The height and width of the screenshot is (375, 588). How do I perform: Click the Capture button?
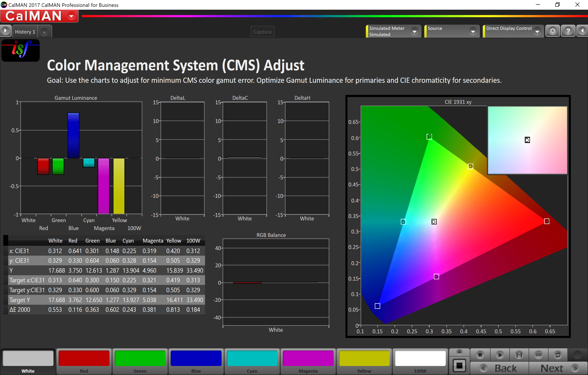[262, 32]
